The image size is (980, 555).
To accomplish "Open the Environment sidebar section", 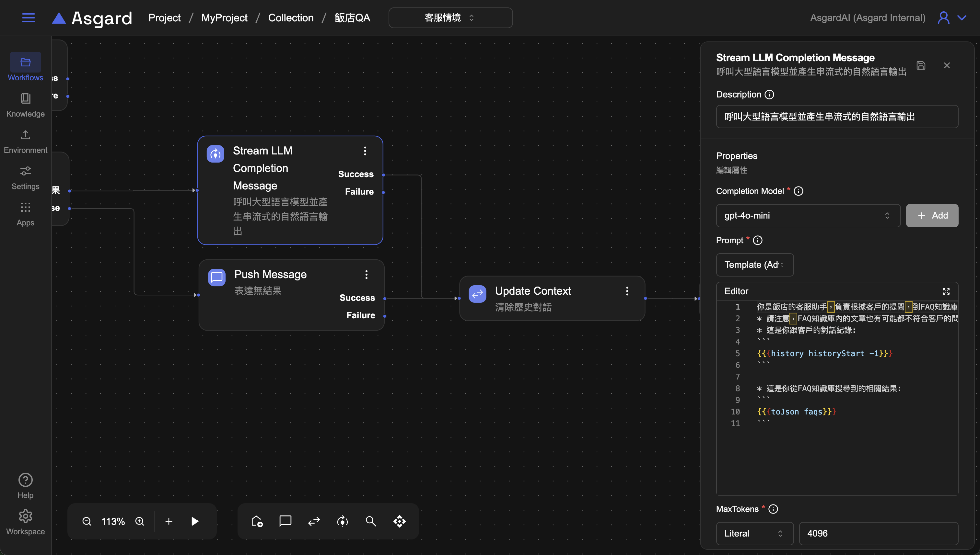I will 26,141.
